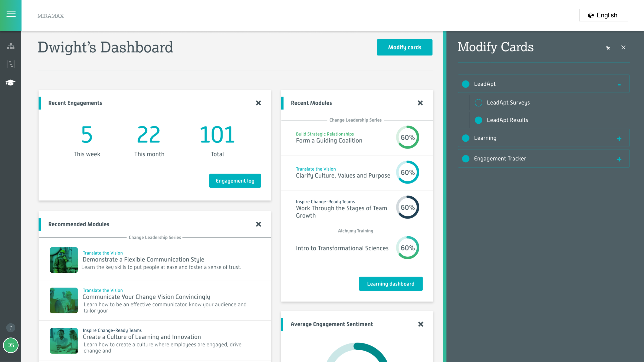Image resolution: width=644 pixels, height=362 pixels.
Task: Click the engagement tracker sidebar icon
Action: coord(10,64)
